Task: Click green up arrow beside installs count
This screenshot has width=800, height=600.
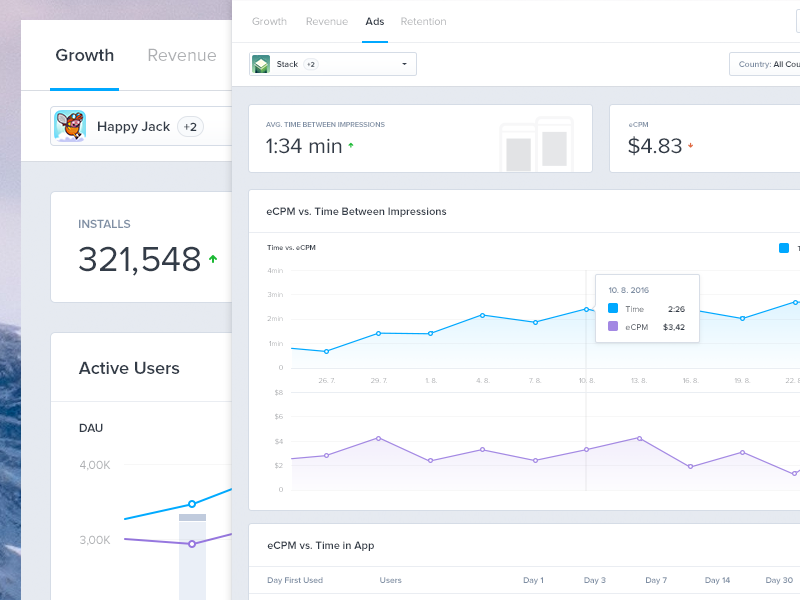Action: tap(213, 259)
